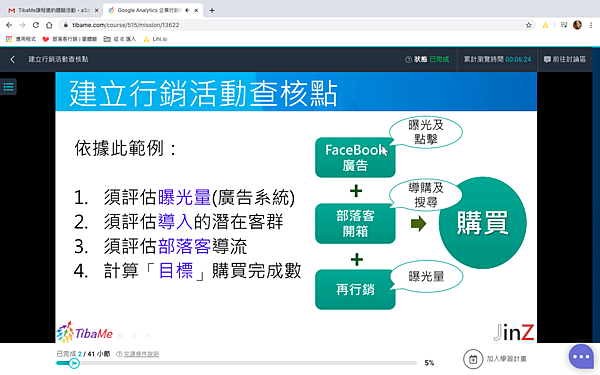Open the 從 IE 匯入 bookmarks folder
Image resolution: width=600 pixels, height=375 pixels.
click(x=120, y=39)
